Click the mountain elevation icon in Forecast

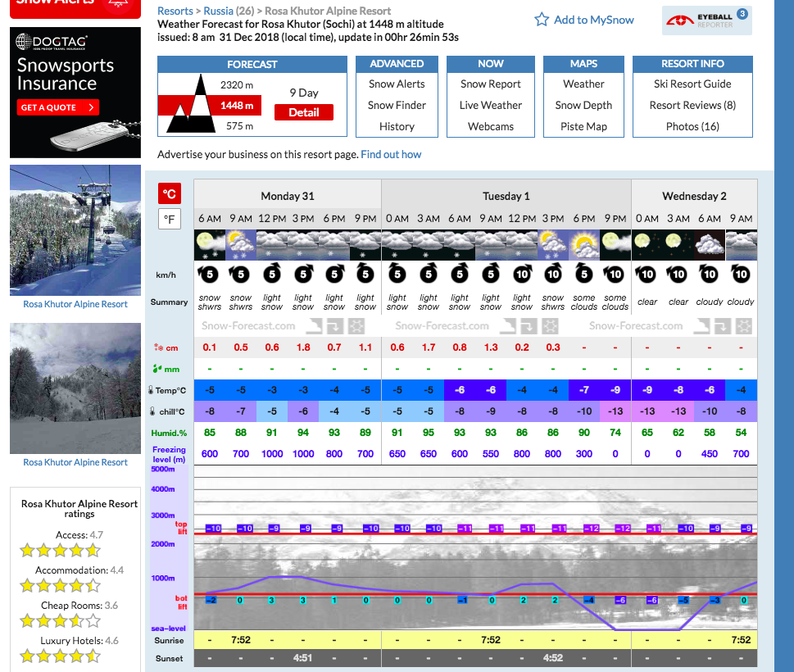point(192,104)
